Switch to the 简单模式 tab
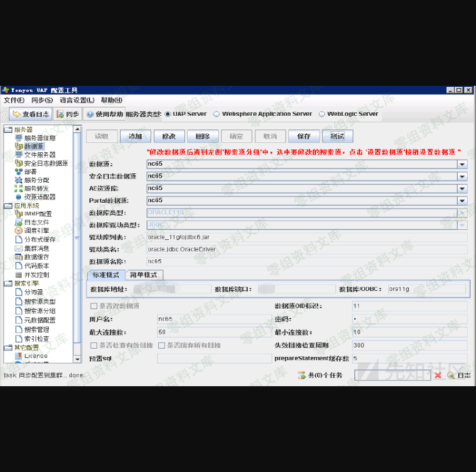The image size is (476, 472). point(146,275)
